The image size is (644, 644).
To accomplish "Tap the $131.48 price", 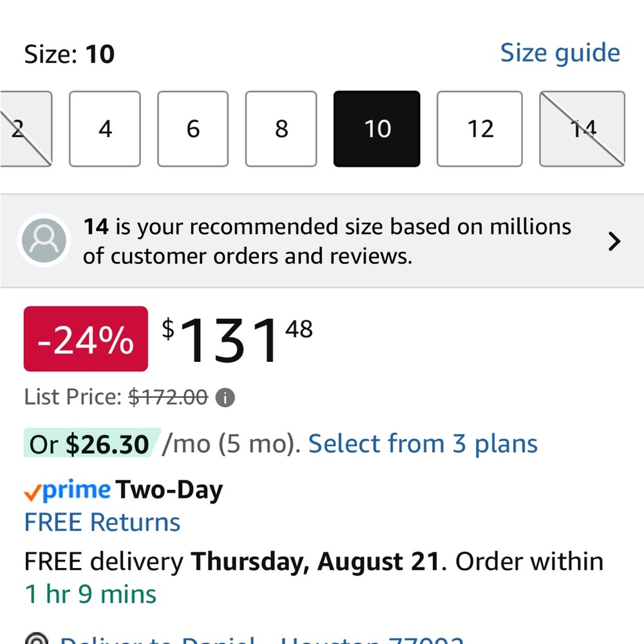I will (x=237, y=339).
